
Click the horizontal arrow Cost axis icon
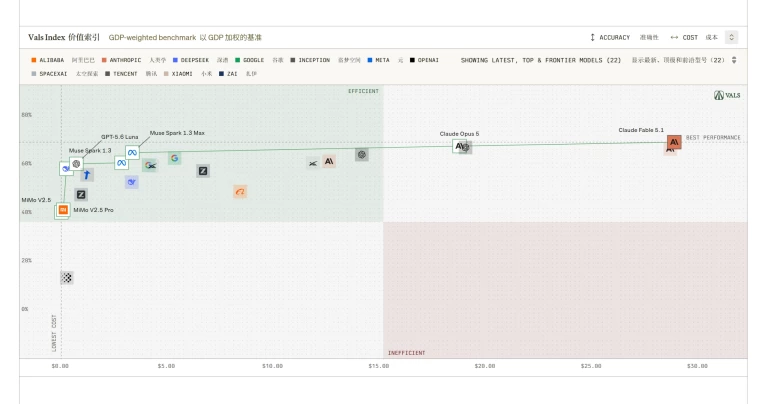(674, 37)
